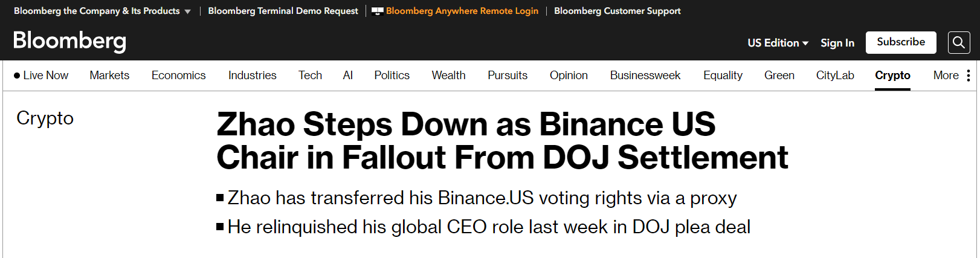Click the Sign In link
Screen dimensions: 980x258
[x=837, y=43]
